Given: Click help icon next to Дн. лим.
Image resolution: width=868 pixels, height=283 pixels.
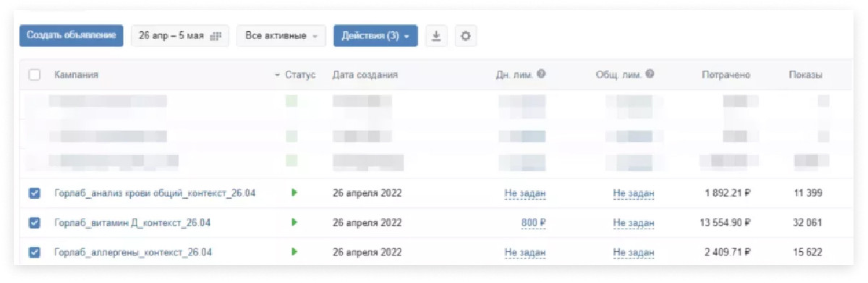Looking at the screenshot, I should pos(541,75).
